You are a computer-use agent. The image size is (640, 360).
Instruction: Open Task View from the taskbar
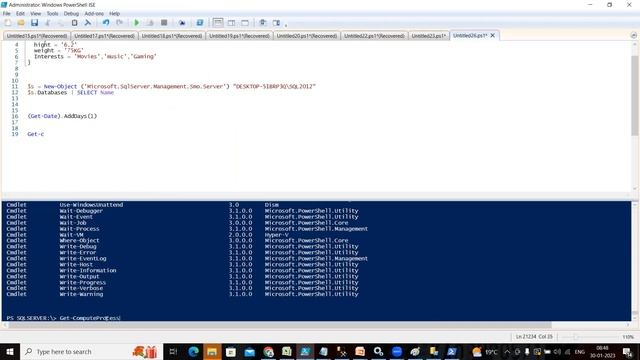173,351
